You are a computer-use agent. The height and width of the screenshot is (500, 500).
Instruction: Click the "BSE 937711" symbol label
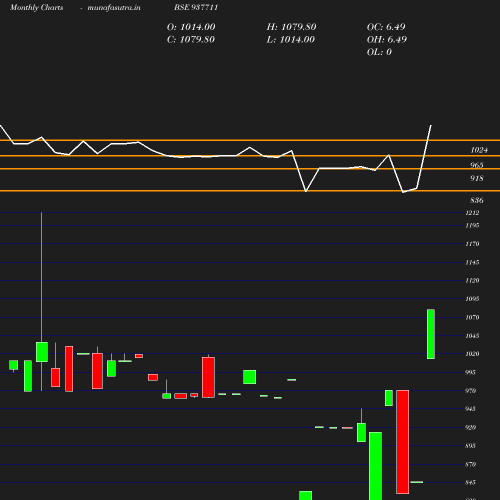click(196, 7)
